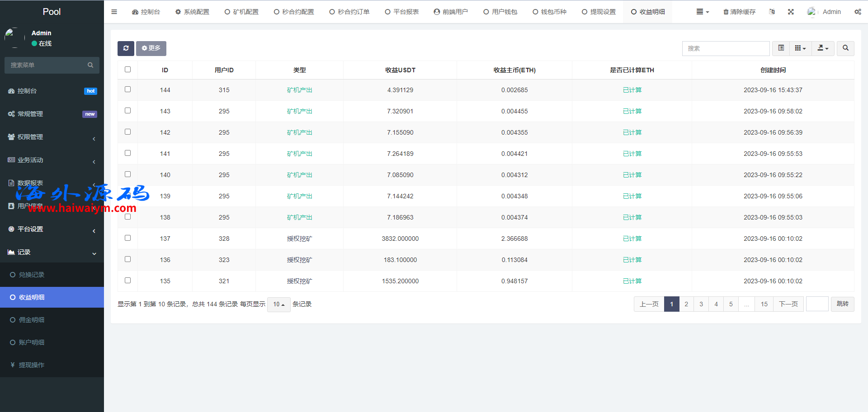Click the sidebar menu search icon

tap(90, 65)
